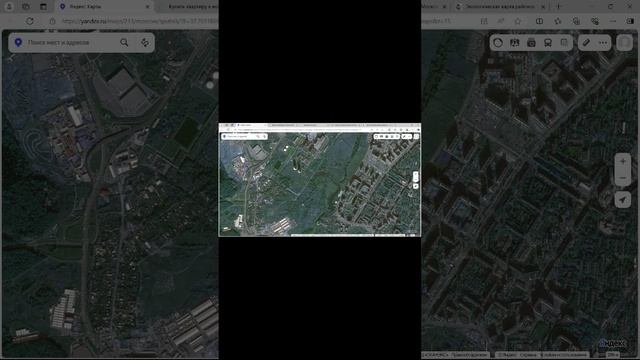Click the small bright browser thumbnail in the center
This screenshot has height=360, width=640.
[x=320, y=180]
